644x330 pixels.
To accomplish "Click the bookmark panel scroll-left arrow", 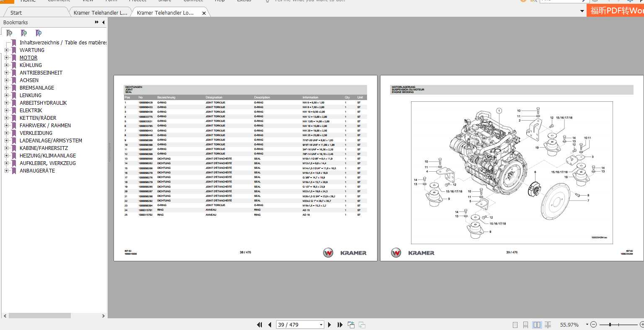I will (x=4, y=316).
